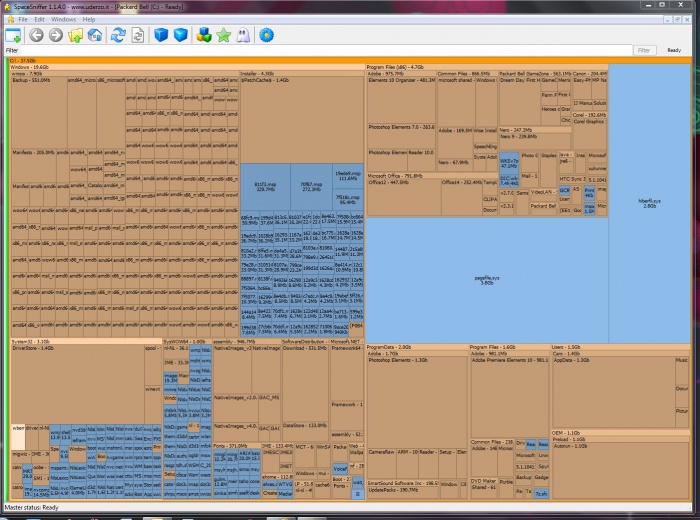Select the OEM - 1.1Gb header

click(x=621, y=433)
